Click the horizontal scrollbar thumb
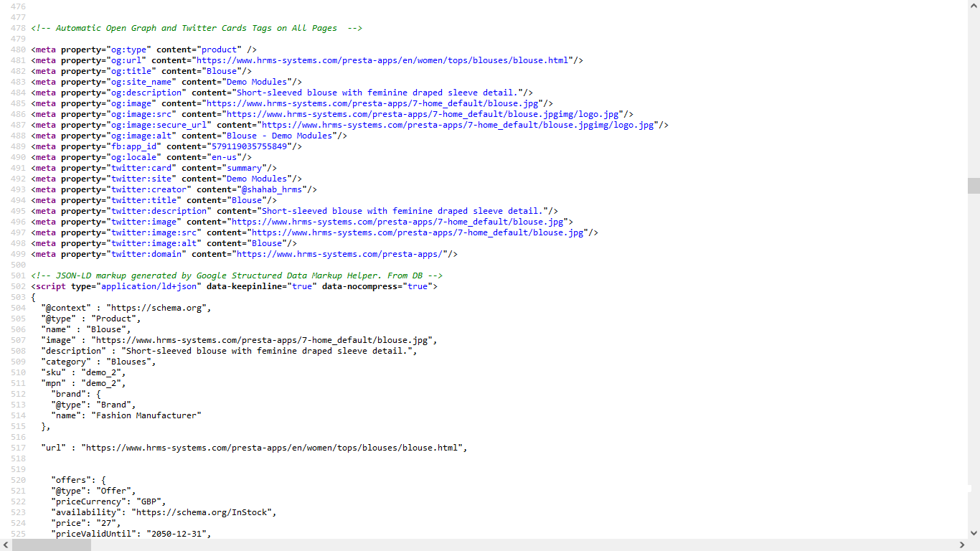980x551 pixels. [52, 545]
